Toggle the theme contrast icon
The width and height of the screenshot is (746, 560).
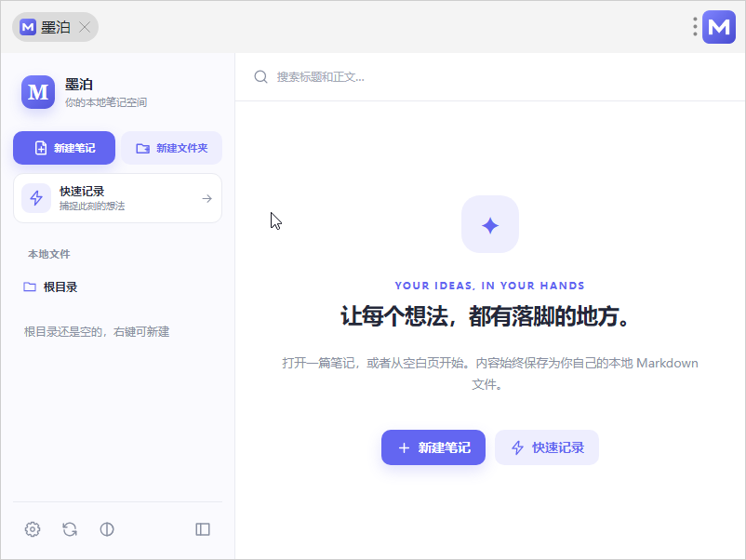coord(107,529)
